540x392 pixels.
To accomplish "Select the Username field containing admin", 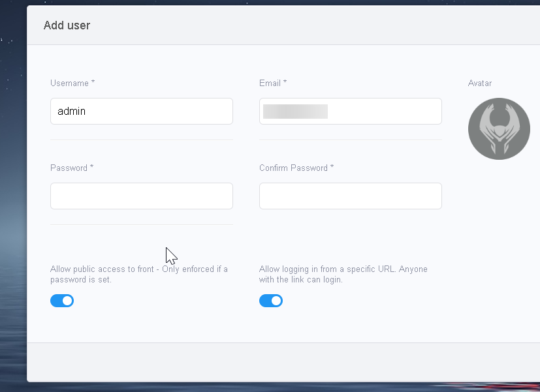I will pyautogui.click(x=141, y=111).
